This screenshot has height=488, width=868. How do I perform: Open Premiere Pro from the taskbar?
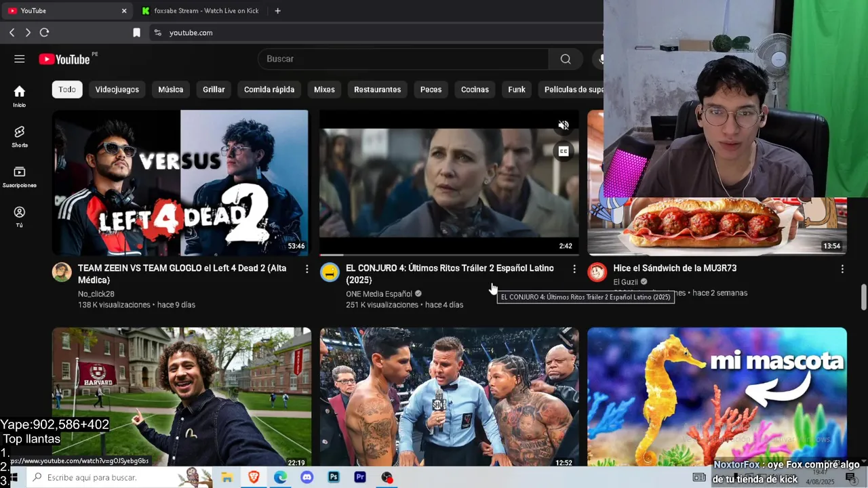pos(360,477)
